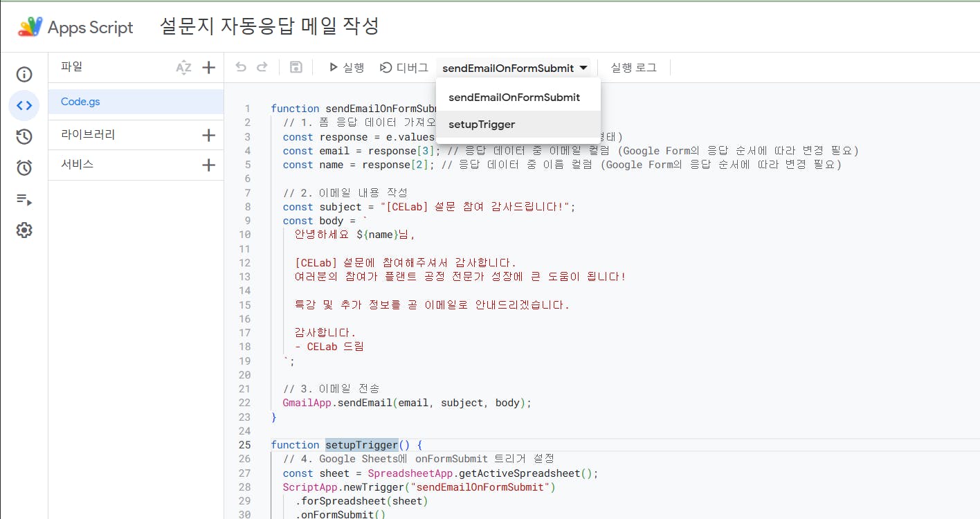Click the 라이브러리 section label

(88, 135)
